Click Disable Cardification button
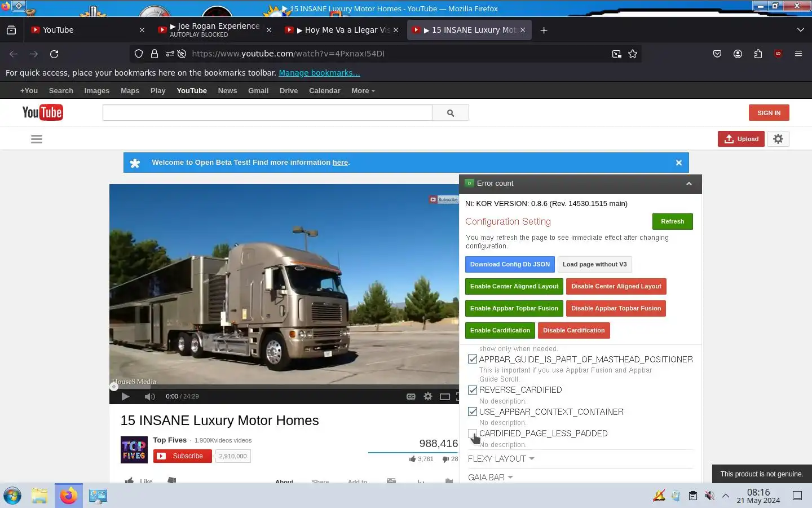The height and width of the screenshot is (508, 812). 573,330
